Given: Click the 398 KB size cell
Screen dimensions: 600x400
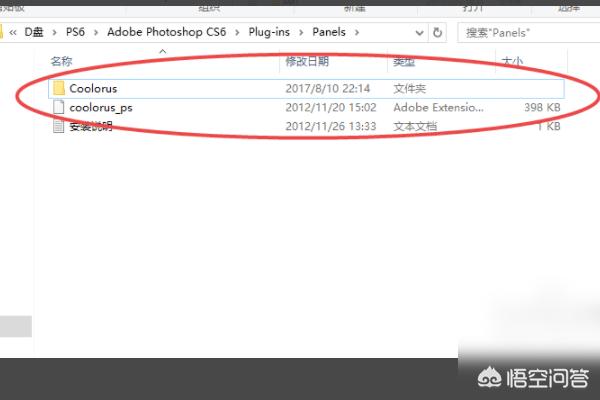Looking at the screenshot, I should pos(542,108).
